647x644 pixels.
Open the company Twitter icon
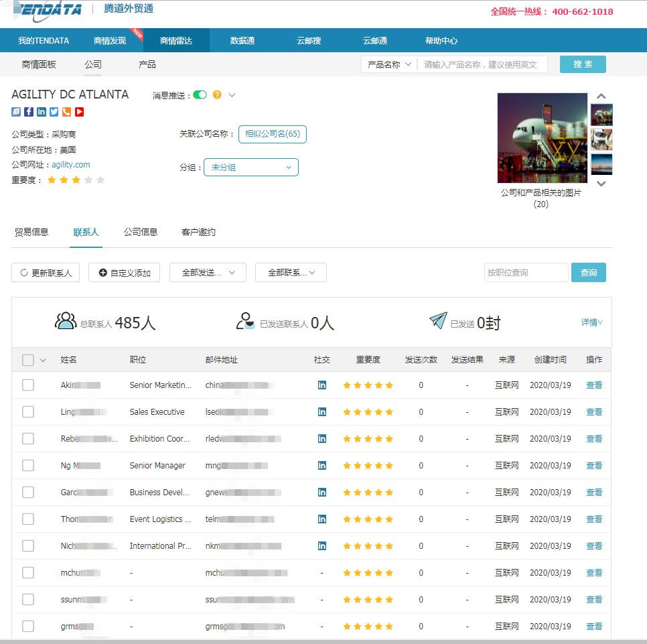(x=54, y=111)
